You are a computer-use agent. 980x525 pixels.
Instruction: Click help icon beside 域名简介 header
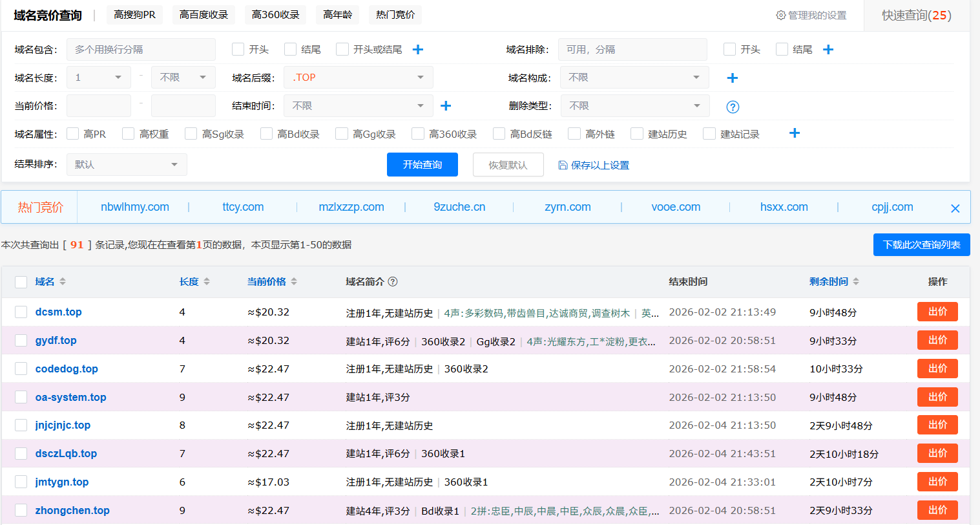393,282
